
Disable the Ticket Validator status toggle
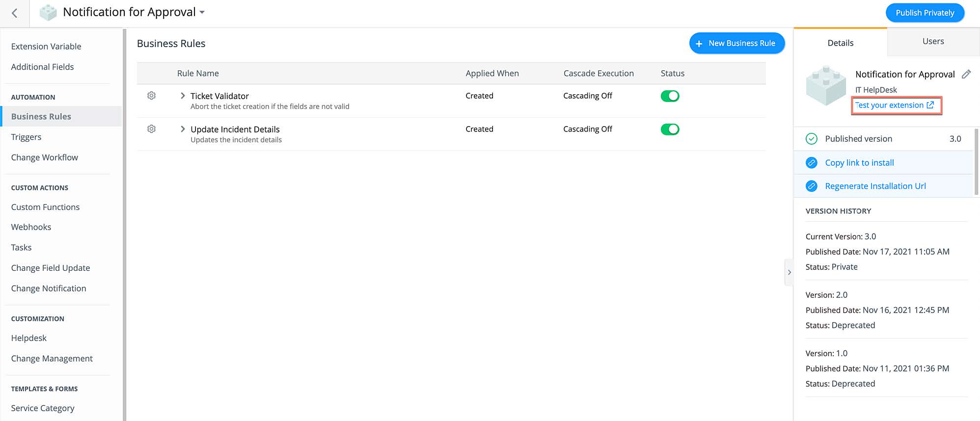click(670, 96)
